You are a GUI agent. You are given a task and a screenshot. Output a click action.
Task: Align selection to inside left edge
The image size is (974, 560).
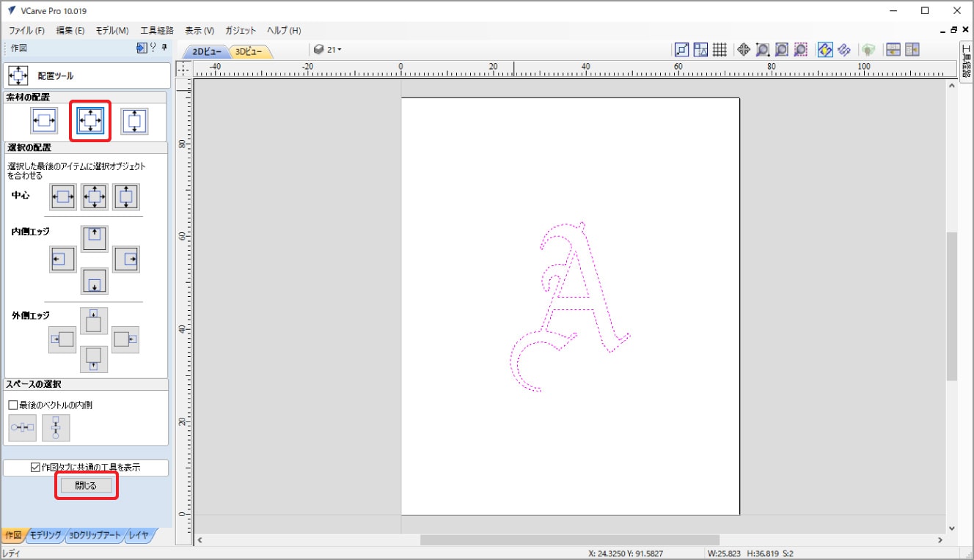(x=62, y=259)
